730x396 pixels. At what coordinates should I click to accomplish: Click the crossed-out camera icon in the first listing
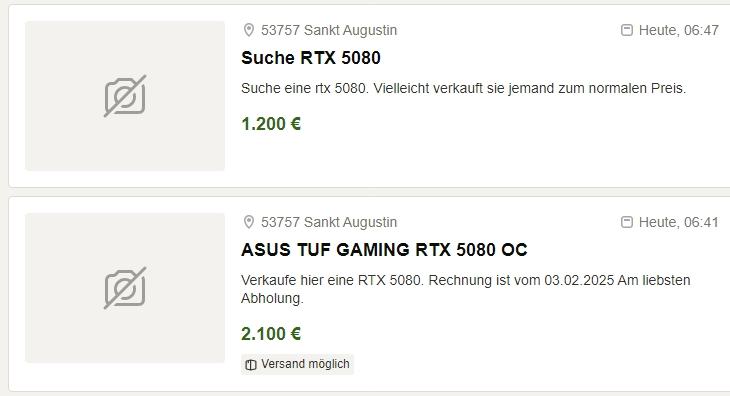click(x=125, y=96)
